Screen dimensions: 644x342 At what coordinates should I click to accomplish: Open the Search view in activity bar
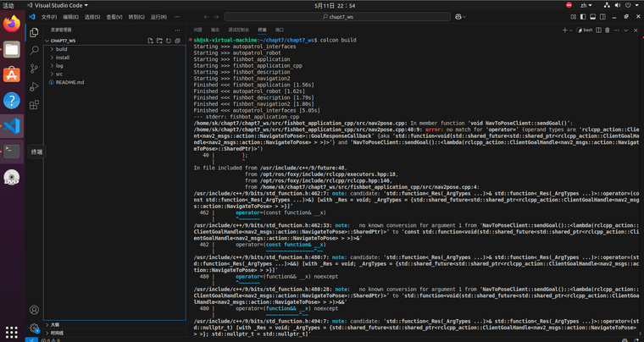pyautogui.click(x=34, y=51)
